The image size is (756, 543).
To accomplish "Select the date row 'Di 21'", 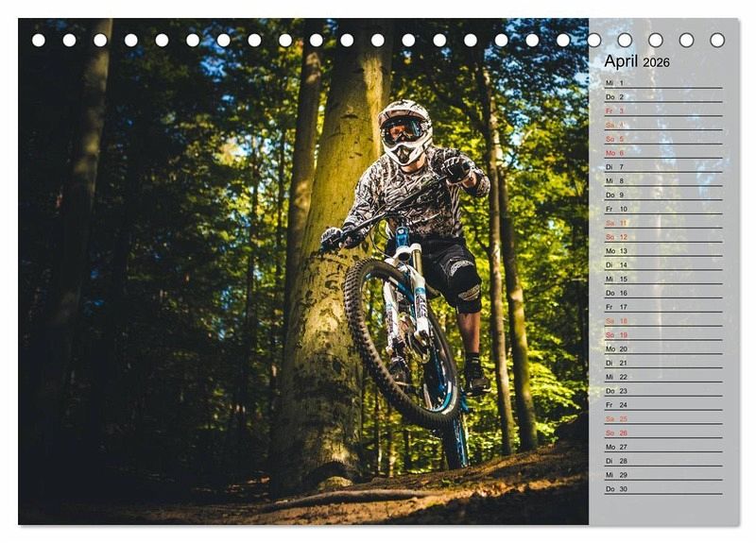I will 663,363.
